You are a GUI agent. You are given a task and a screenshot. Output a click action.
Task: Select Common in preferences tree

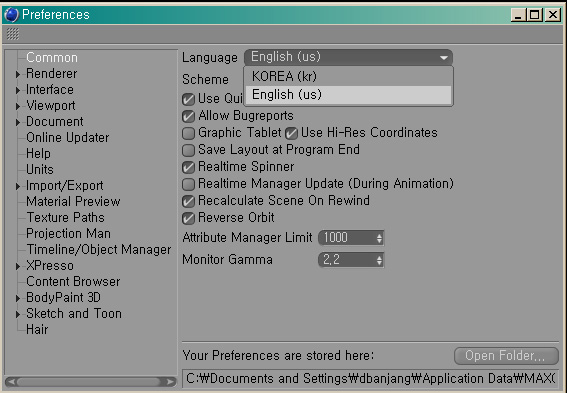pos(52,58)
